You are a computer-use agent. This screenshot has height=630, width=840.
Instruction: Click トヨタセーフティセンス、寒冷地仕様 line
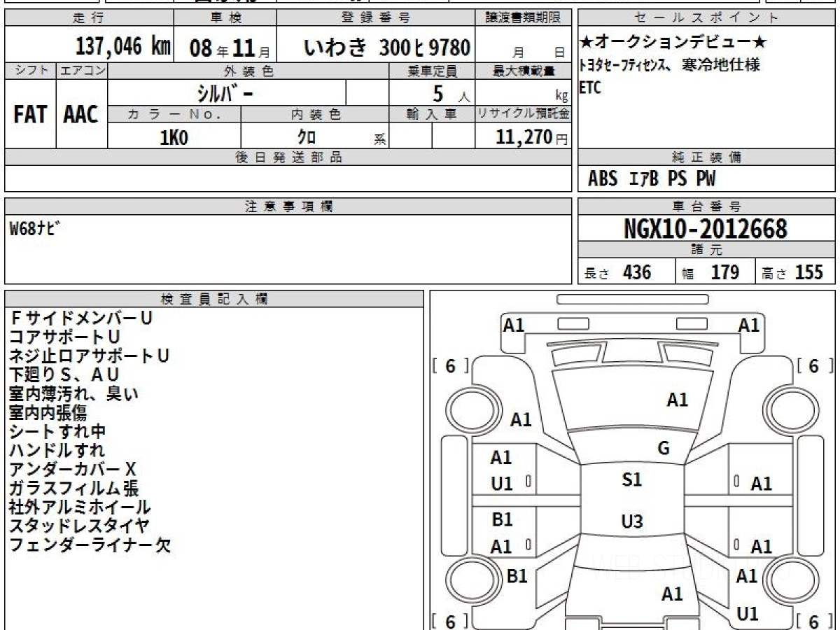(x=669, y=65)
